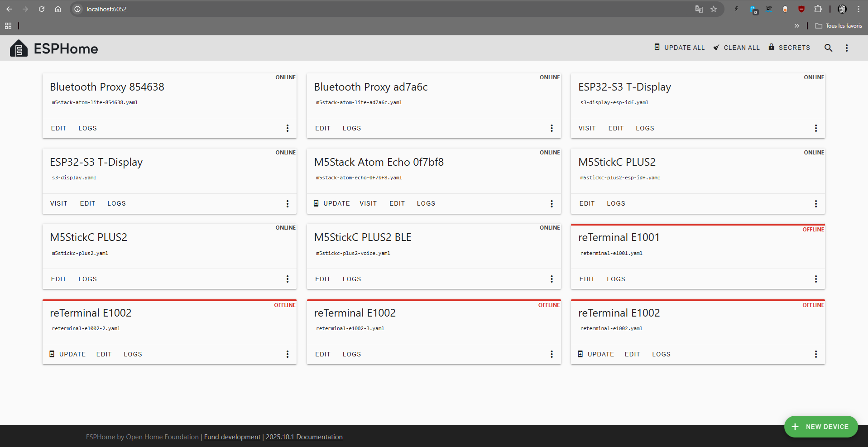Click the browser address bar
This screenshot has width=868, height=447.
[x=362, y=9]
